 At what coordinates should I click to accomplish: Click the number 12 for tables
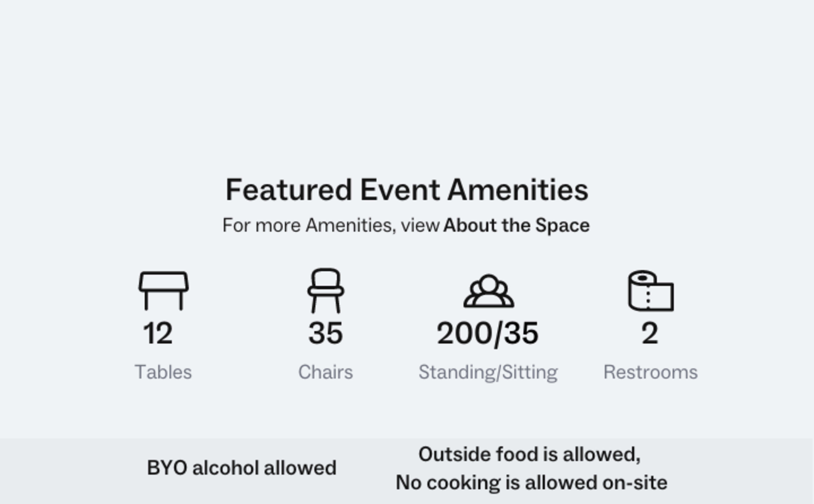(x=158, y=333)
